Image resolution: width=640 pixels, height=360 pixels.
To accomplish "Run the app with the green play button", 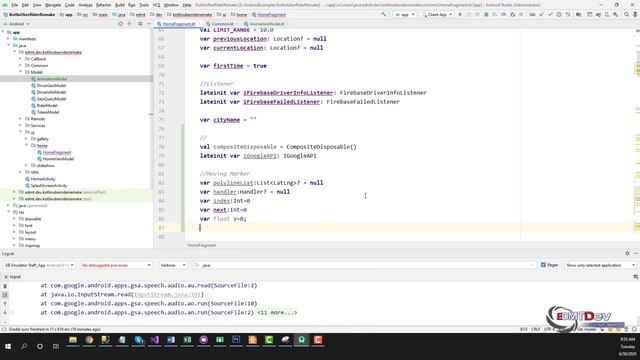I will 460,15.
